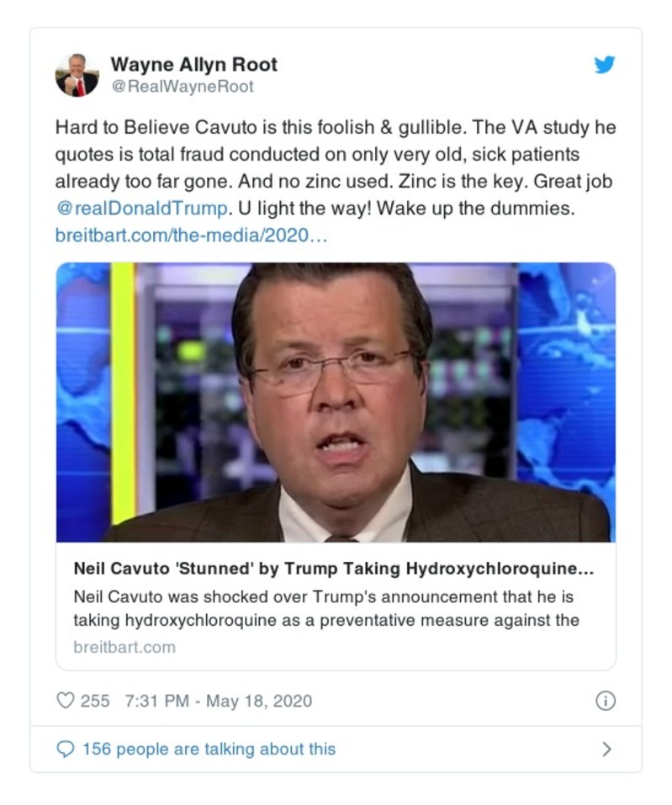Open "156 people are talking about this"
The image size is (672, 805).
click(209, 749)
